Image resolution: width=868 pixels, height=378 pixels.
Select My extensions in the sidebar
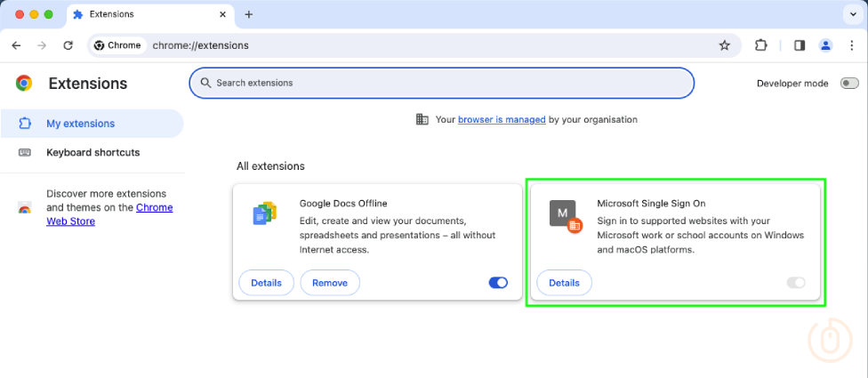pyautogui.click(x=80, y=124)
